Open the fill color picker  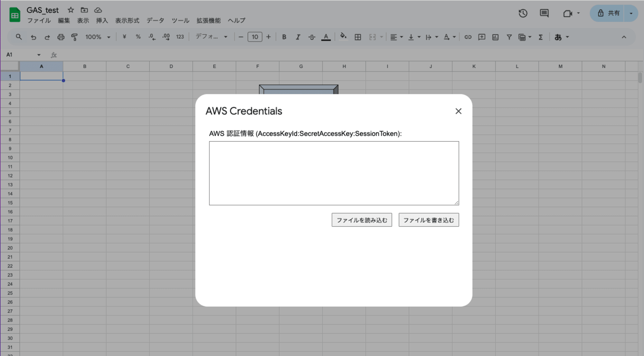pos(343,36)
